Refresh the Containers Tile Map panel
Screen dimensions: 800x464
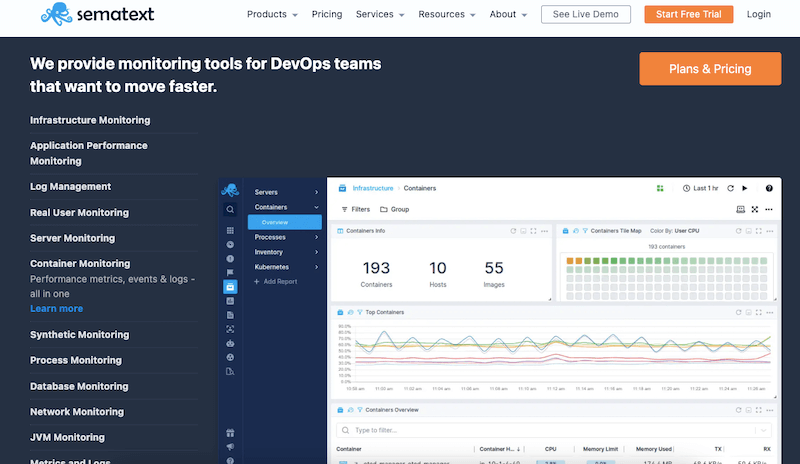click(738, 231)
